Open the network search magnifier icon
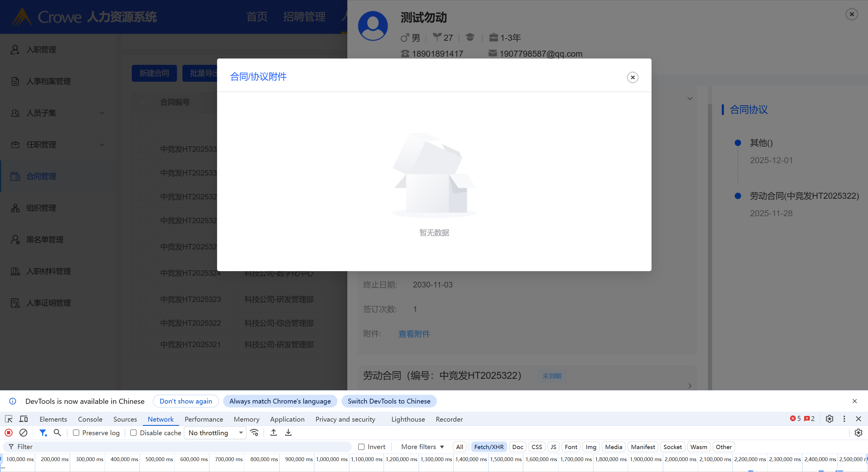 click(x=57, y=432)
